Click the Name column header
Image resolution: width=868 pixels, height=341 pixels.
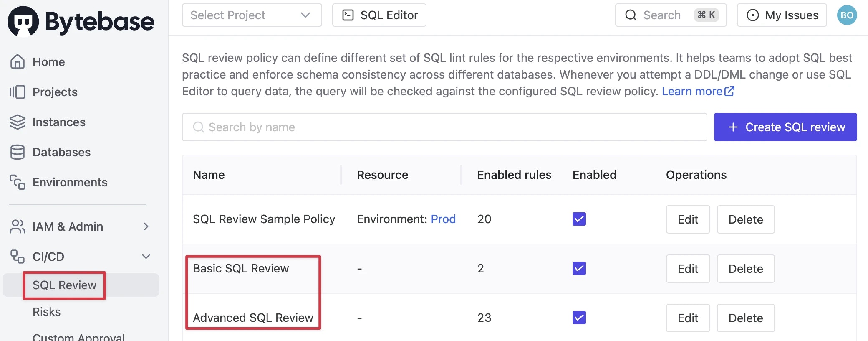click(209, 175)
